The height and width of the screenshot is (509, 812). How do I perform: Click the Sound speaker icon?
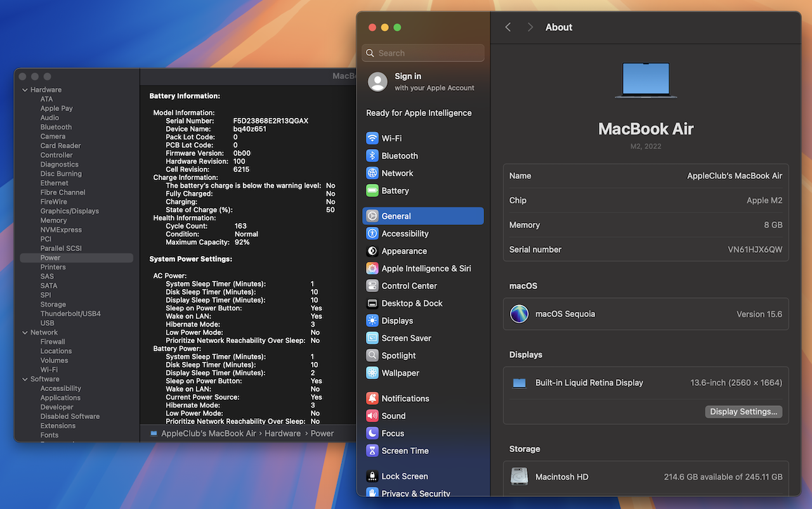point(372,416)
